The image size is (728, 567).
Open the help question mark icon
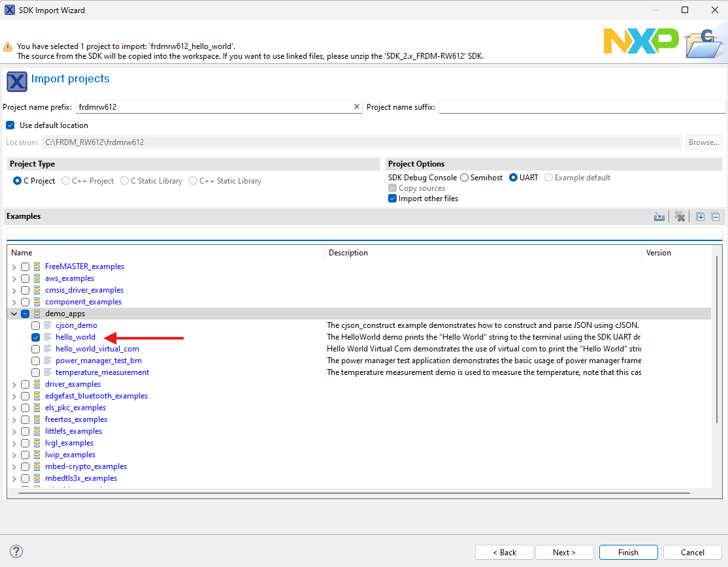[x=17, y=551]
